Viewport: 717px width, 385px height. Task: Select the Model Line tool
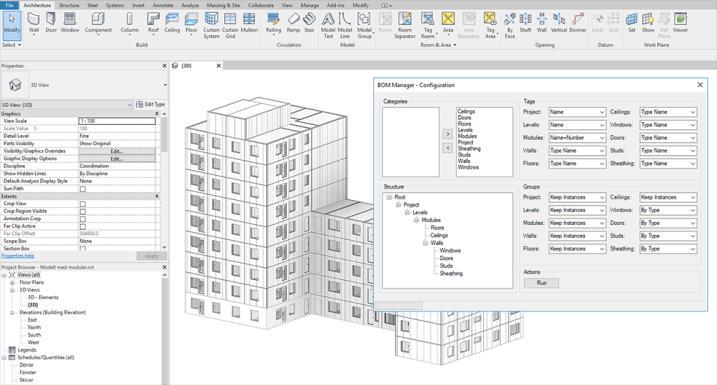click(x=345, y=26)
